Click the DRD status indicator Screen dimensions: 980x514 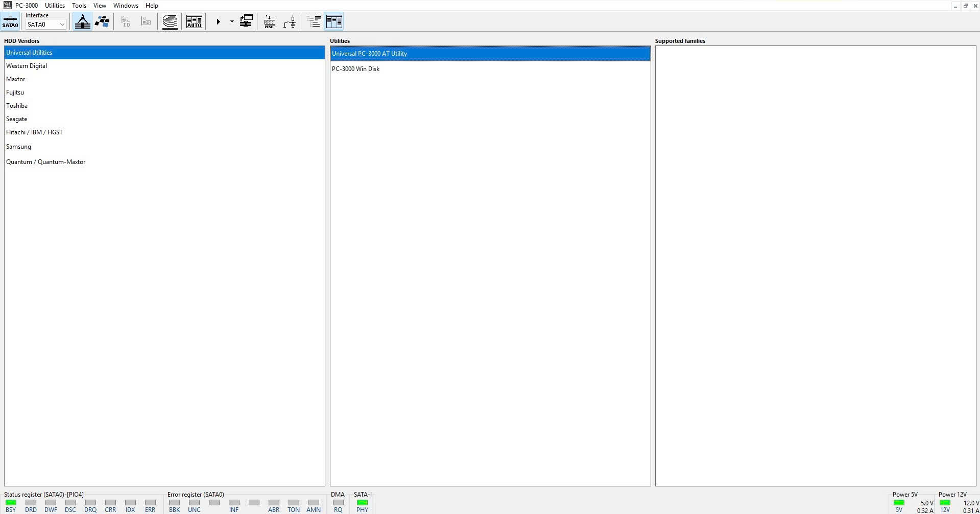(31, 503)
